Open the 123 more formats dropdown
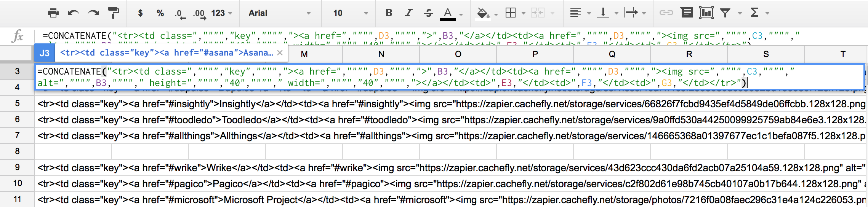868x207 pixels. click(x=221, y=13)
